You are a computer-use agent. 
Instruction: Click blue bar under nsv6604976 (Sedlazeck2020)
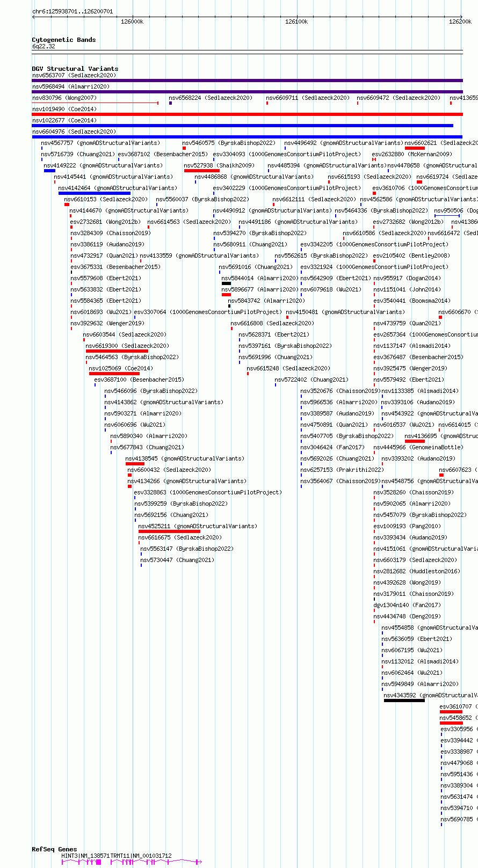tap(247, 137)
